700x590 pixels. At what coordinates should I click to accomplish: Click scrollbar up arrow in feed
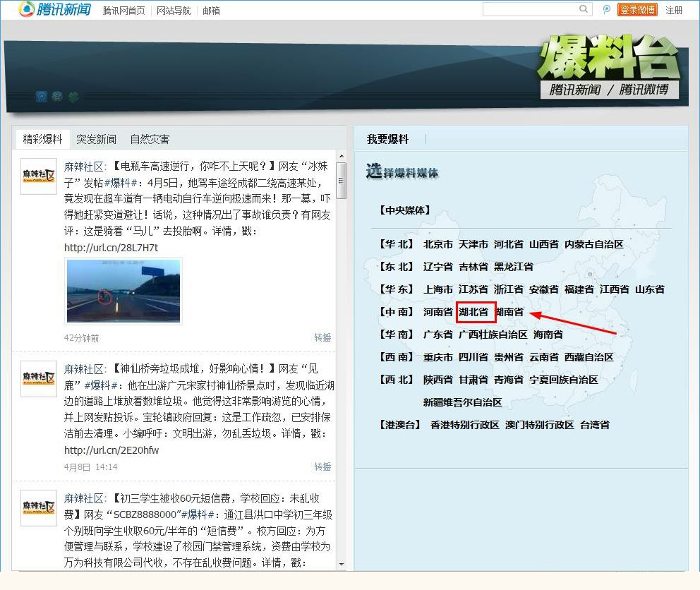click(x=342, y=156)
